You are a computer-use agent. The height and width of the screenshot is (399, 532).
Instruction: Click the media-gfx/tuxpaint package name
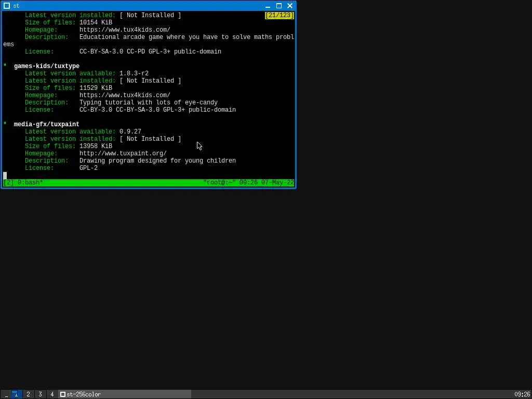(x=46, y=124)
